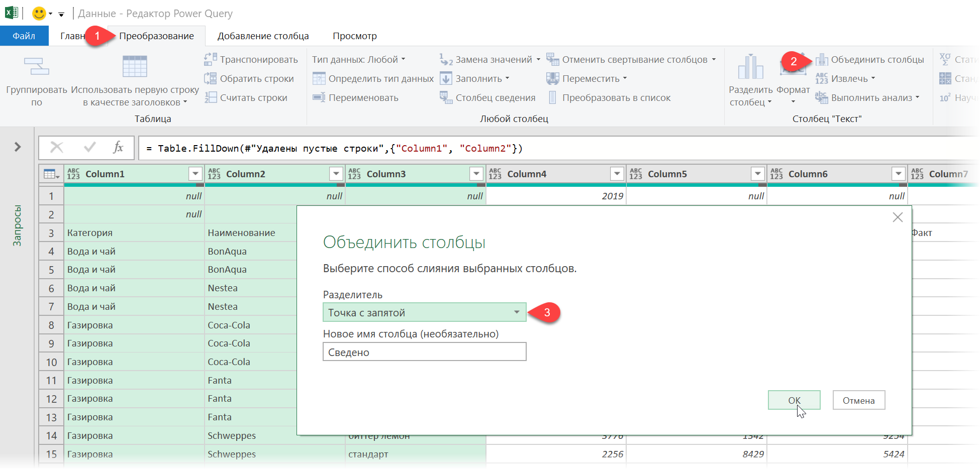Open the Column3 filter dropdown

tap(476, 174)
